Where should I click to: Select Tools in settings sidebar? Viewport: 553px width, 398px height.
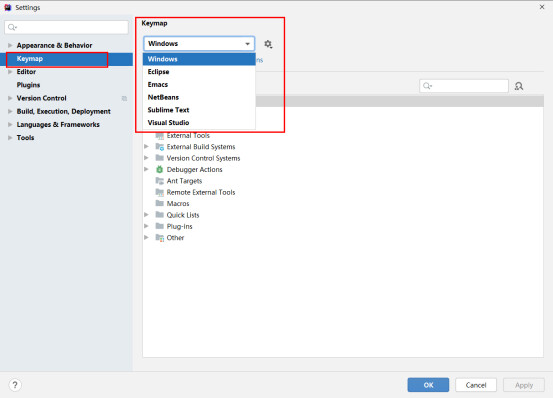66,137
